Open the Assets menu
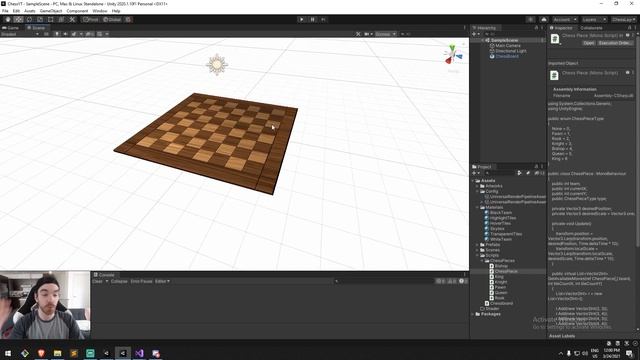Screen dimensions: 640x360 [30, 11]
